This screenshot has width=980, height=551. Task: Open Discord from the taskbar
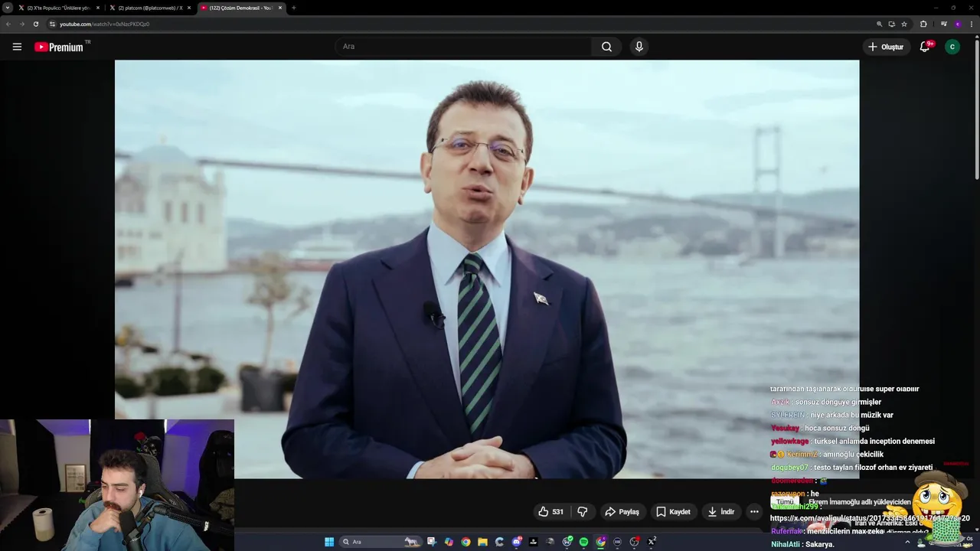point(517,542)
